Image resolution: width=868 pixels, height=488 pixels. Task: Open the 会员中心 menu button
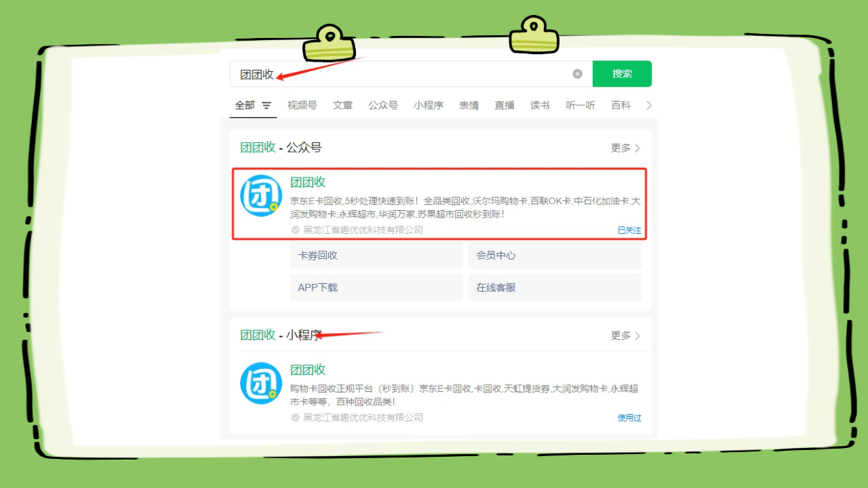point(555,256)
